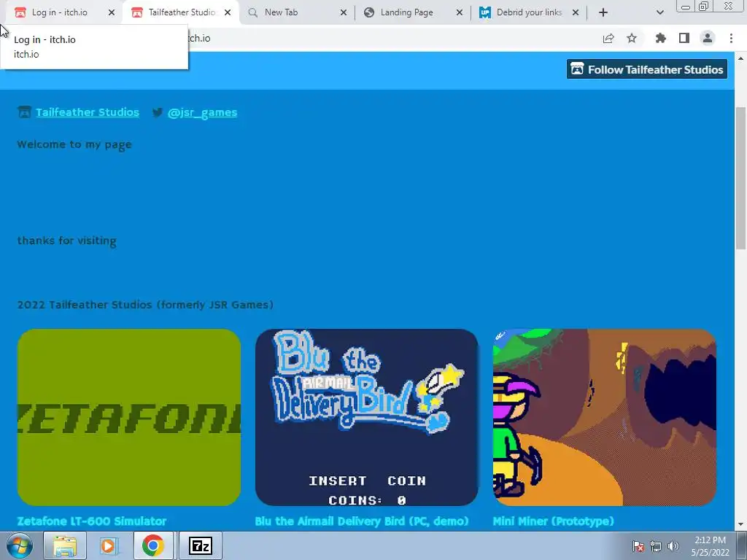Open the Windows Start menu
The height and width of the screenshot is (560, 747).
pos(20,545)
